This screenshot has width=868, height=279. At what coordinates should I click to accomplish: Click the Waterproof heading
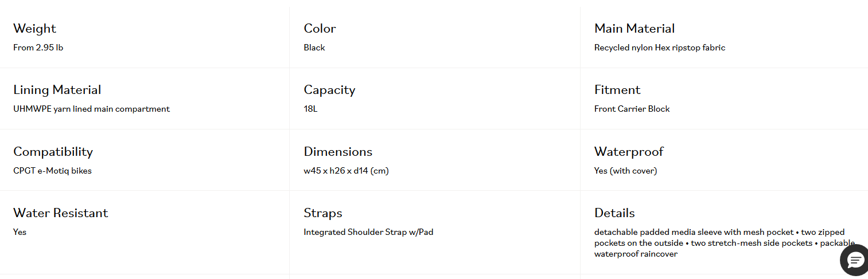[628, 152]
